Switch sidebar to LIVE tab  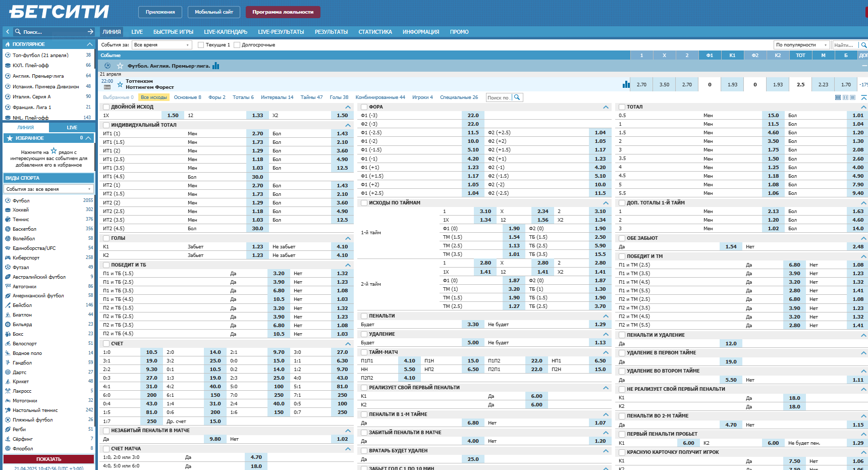pyautogui.click(x=72, y=128)
